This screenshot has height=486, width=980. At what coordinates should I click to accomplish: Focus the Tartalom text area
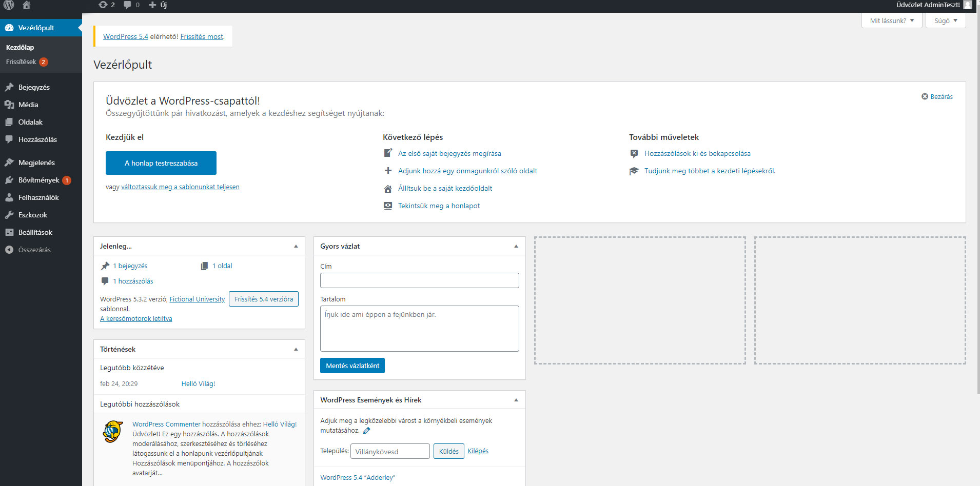pyautogui.click(x=420, y=329)
